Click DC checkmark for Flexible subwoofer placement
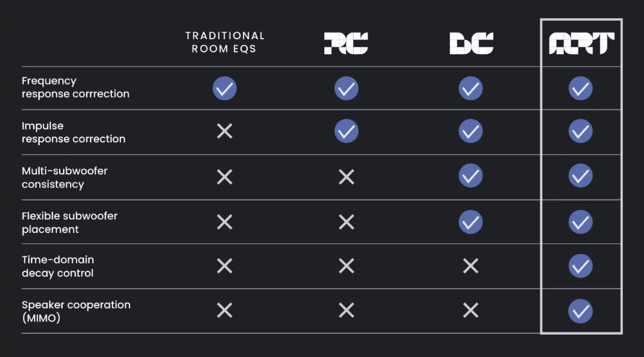This screenshot has width=644, height=357. click(x=470, y=222)
